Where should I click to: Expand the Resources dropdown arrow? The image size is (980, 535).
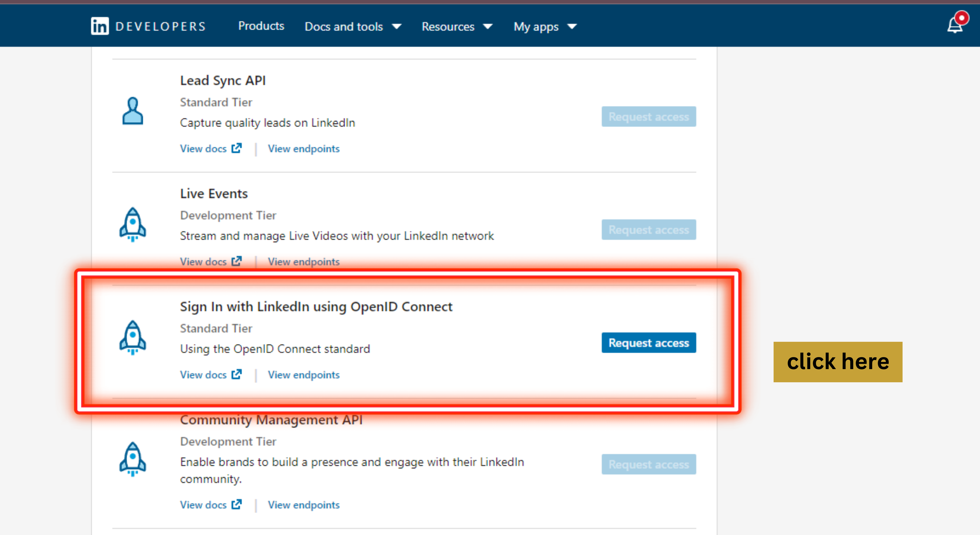(x=487, y=27)
